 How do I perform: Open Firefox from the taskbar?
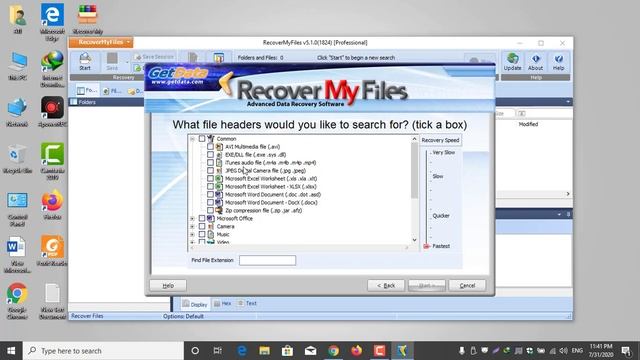[356, 351]
